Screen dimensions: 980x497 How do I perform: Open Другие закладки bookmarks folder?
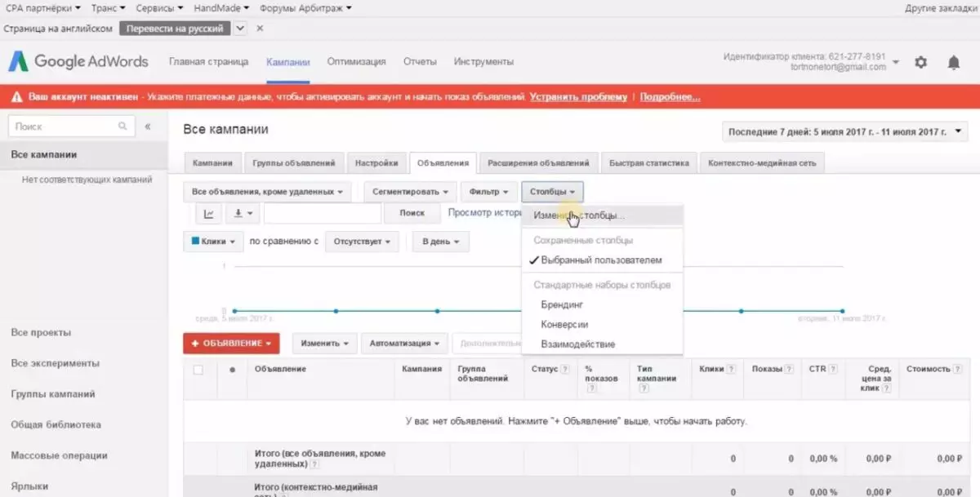[x=939, y=8]
